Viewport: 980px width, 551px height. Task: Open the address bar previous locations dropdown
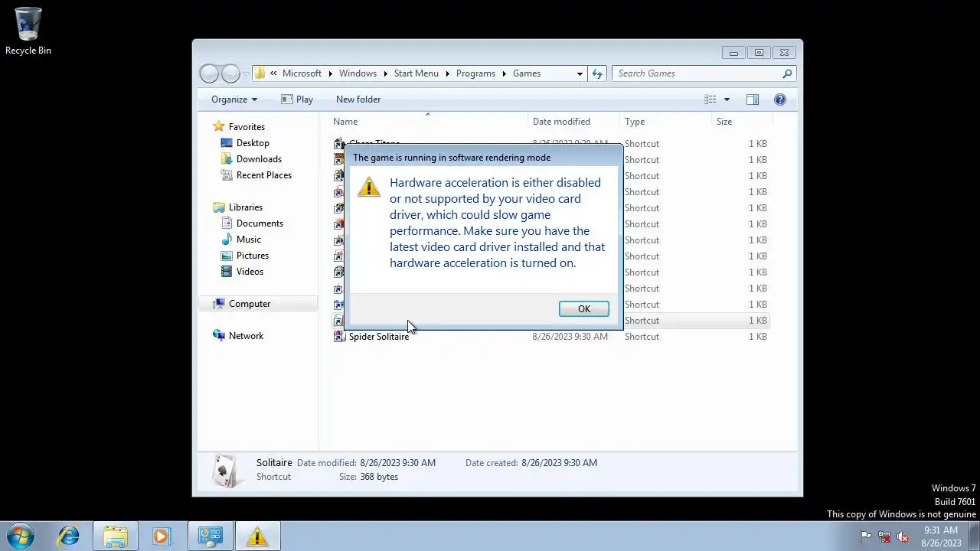pos(580,73)
